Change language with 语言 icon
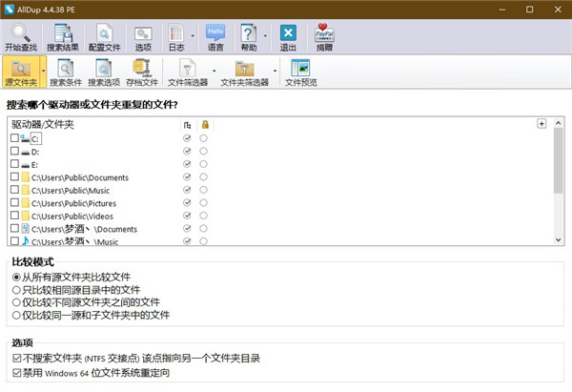This screenshot has height=392, width=572. click(x=215, y=37)
